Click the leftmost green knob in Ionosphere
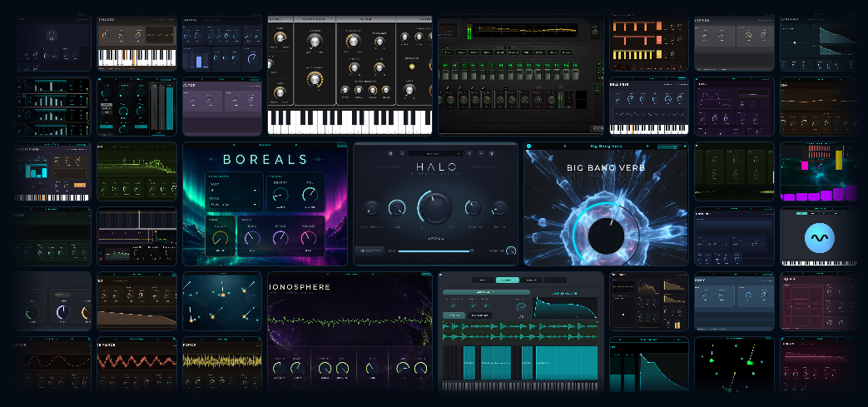The image size is (868, 407). (x=279, y=367)
